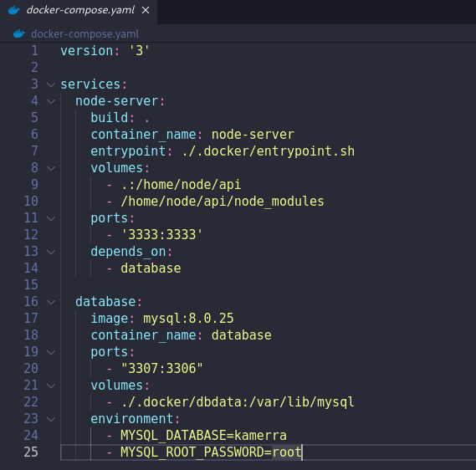Click the 'image:' key on line 17
Screen dimensions: 476x470
pos(113,319)
